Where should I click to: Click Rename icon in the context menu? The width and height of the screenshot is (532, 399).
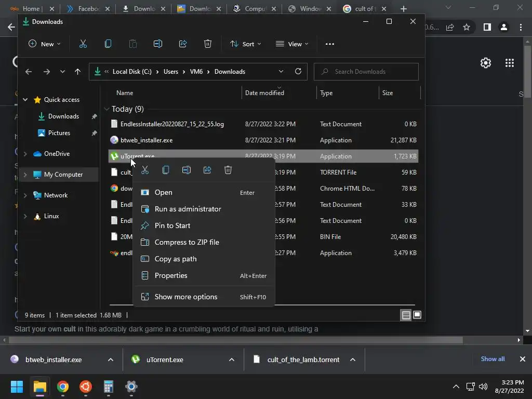click(187, 170)
